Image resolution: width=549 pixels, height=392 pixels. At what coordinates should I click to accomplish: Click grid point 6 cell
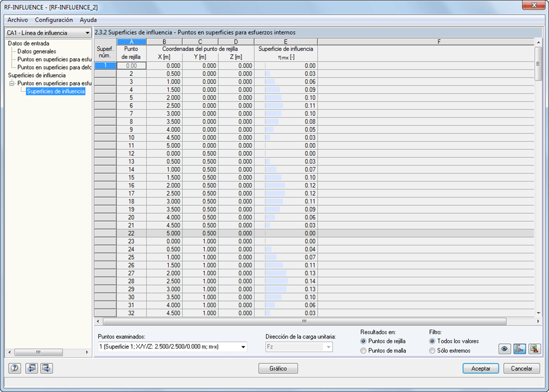point(131,105)
